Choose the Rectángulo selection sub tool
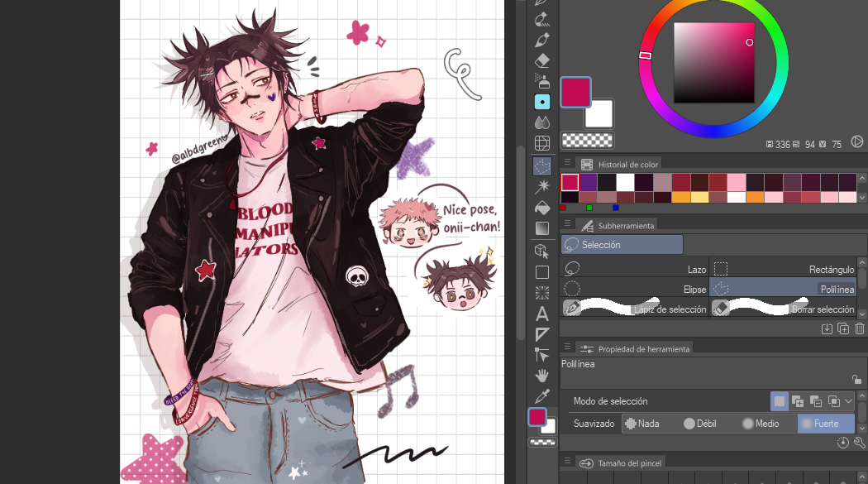This screenshot has height=484, width=868. click(784, 269)
